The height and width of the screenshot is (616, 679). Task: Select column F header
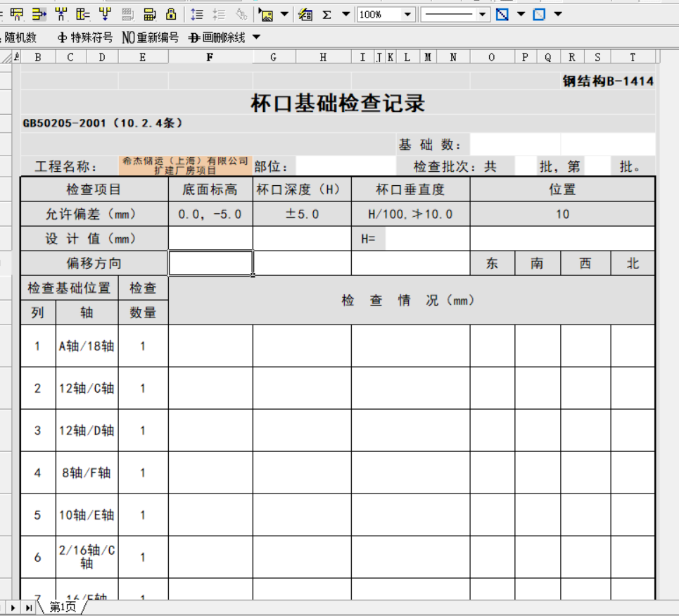pos(210,58)
